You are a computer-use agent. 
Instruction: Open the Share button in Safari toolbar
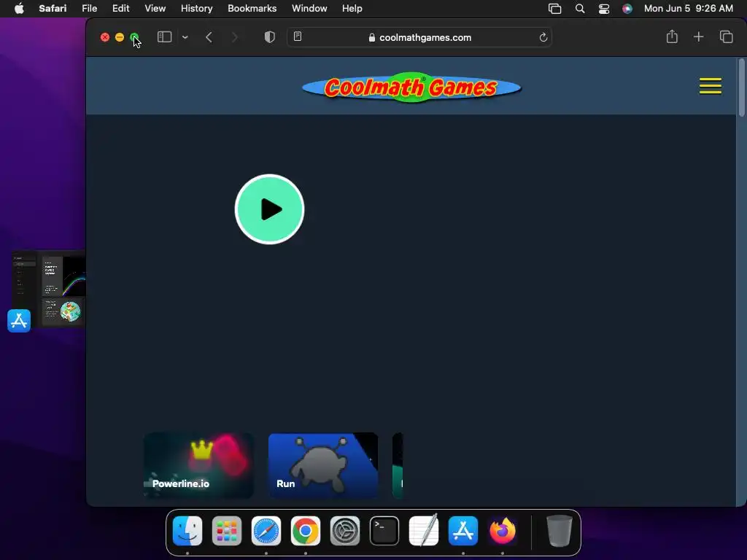pos(672,36)
